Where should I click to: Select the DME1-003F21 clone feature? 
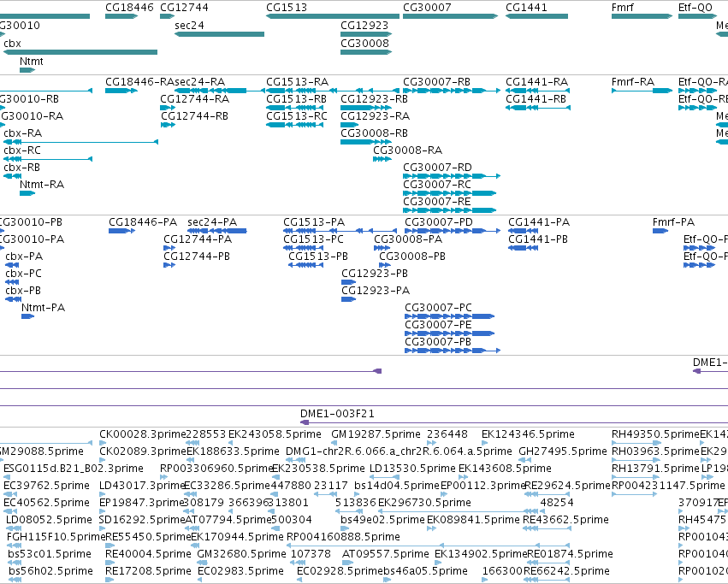tap(514, 422)
